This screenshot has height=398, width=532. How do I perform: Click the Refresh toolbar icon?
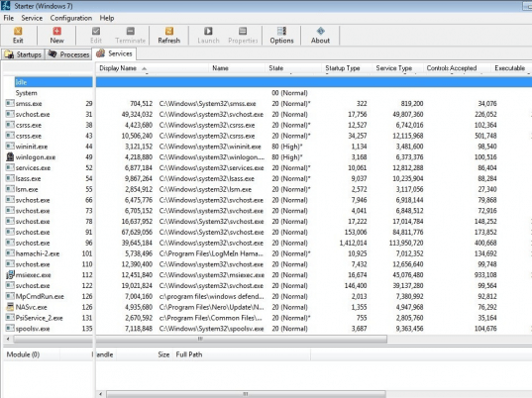pyautogui.click(x=169, y=36)
